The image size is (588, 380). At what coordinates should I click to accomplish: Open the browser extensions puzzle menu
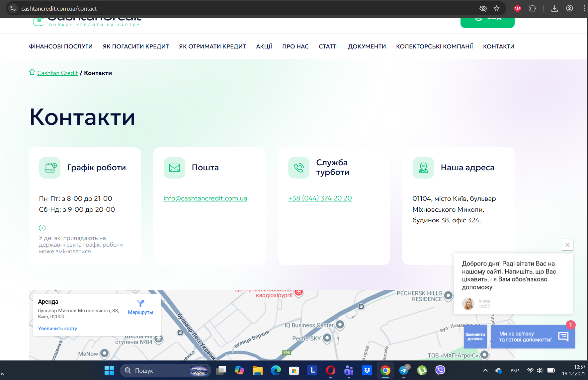[533, 8]
